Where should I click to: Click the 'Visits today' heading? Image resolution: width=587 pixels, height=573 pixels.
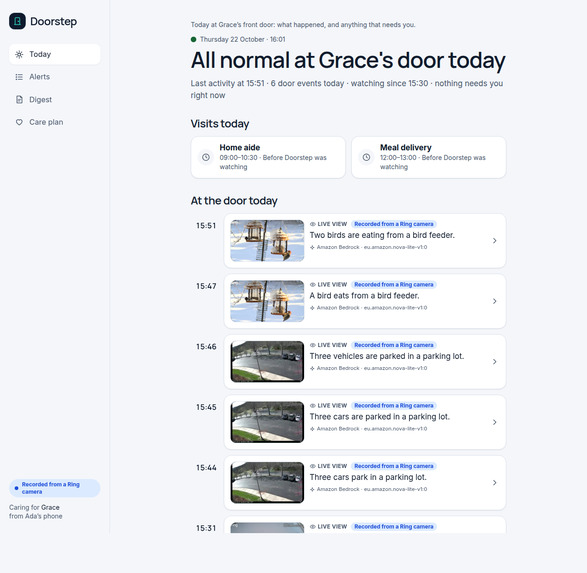220,124
